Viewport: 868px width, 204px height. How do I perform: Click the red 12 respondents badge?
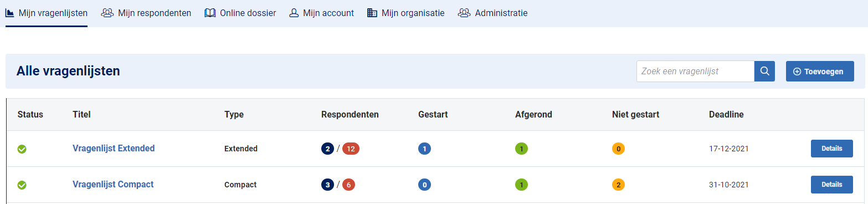tap(351, 149)
